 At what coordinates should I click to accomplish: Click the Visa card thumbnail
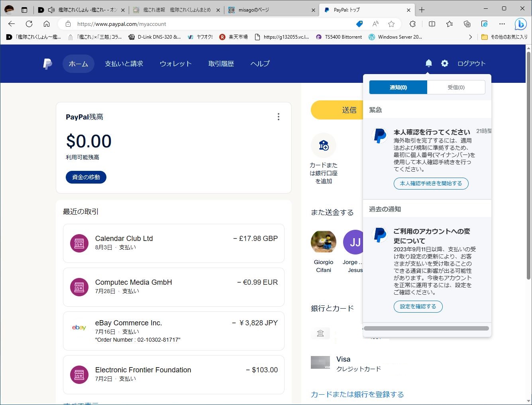click(320, 362)
